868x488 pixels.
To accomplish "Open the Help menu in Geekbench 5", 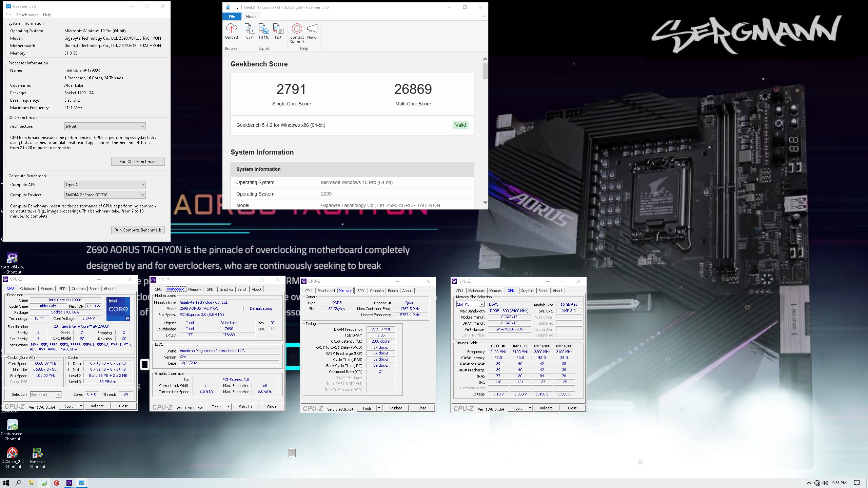I will tap(47, 15).
